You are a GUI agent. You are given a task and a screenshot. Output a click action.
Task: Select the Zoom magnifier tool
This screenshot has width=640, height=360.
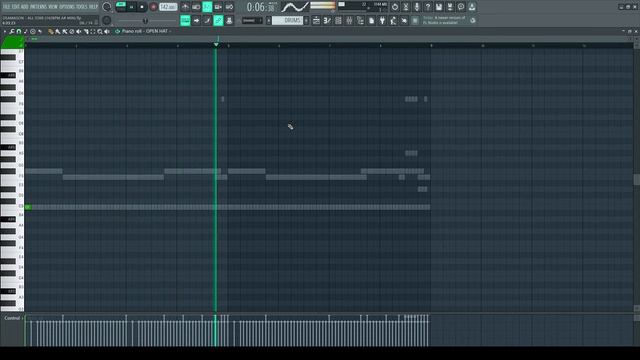pos(100,31)
